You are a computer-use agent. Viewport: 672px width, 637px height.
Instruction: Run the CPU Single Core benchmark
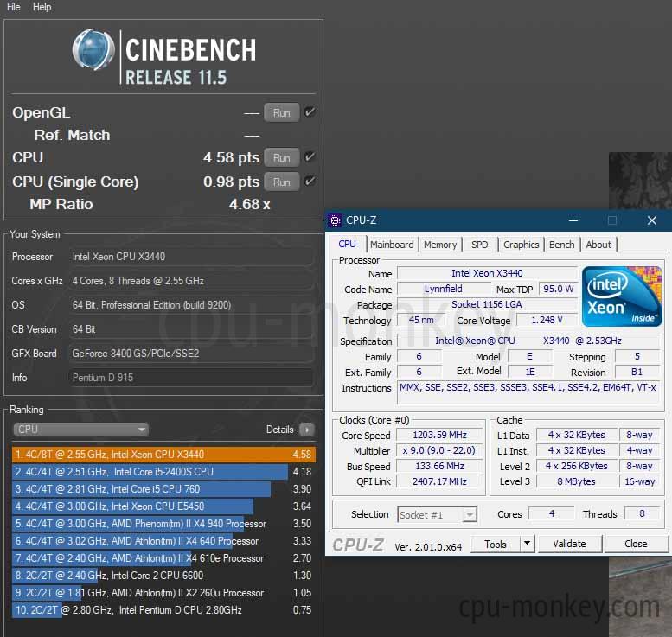click(x=282, y=182)
